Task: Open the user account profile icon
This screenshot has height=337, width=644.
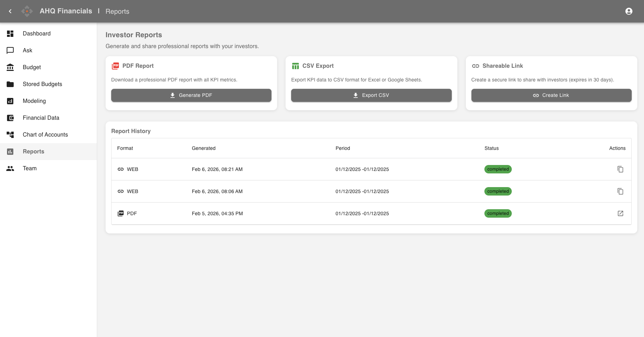Action: [629, 11]
